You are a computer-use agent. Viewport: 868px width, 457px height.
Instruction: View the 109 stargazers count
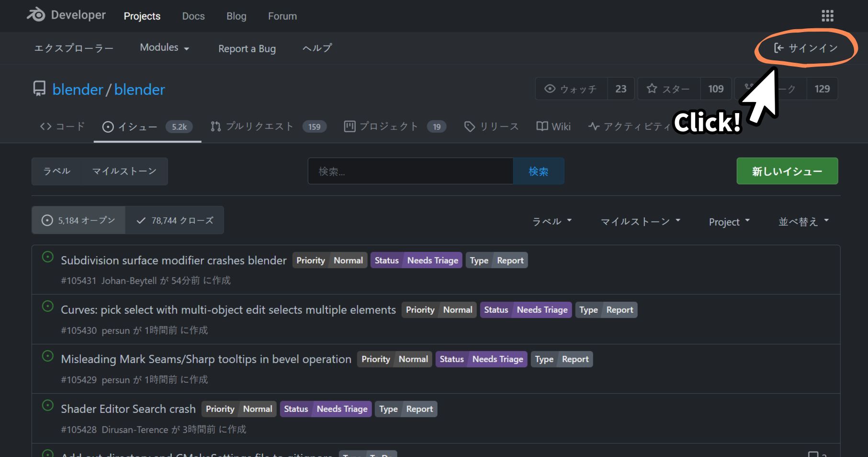coord(716,89)
